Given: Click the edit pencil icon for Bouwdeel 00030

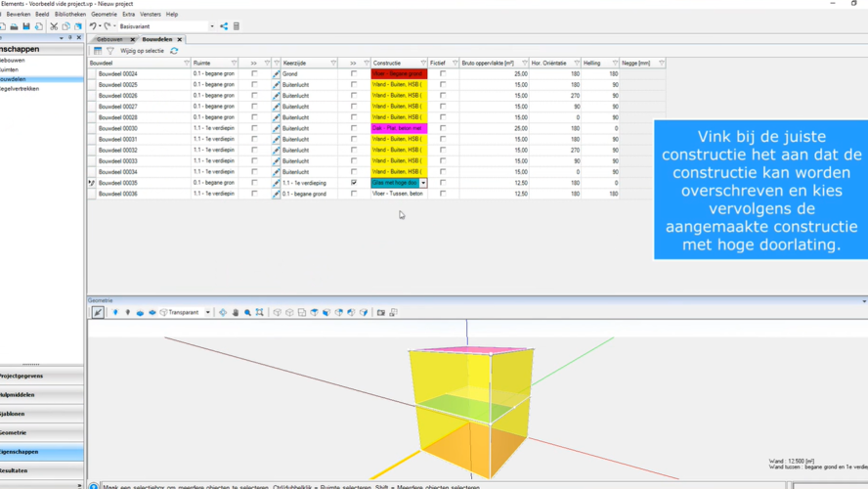Looking at the screenshot, I should click(277, 128).
